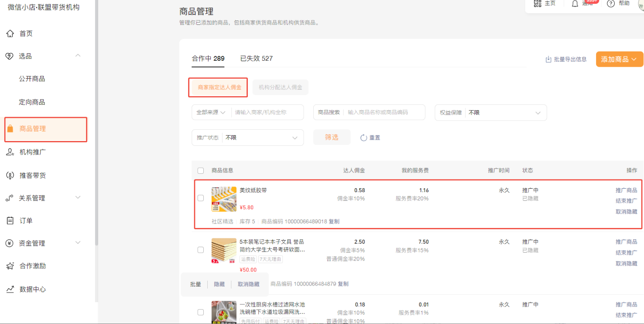Open the 添加商品 dropdown button
Image resolution: width=644 pixels, height=324 pixels.
tap(619, 59)
